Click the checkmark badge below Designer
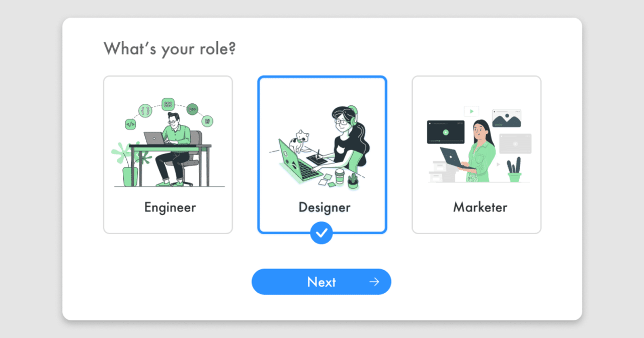Image resolution: width=644 pixels, height=338 pixels. [x=321, y=233]
